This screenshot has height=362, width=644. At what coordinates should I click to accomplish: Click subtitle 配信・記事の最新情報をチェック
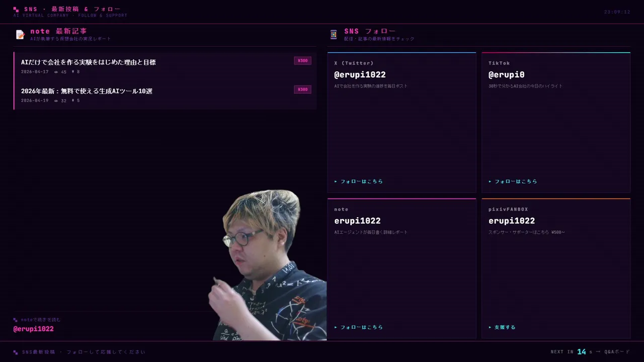(379, 39)
